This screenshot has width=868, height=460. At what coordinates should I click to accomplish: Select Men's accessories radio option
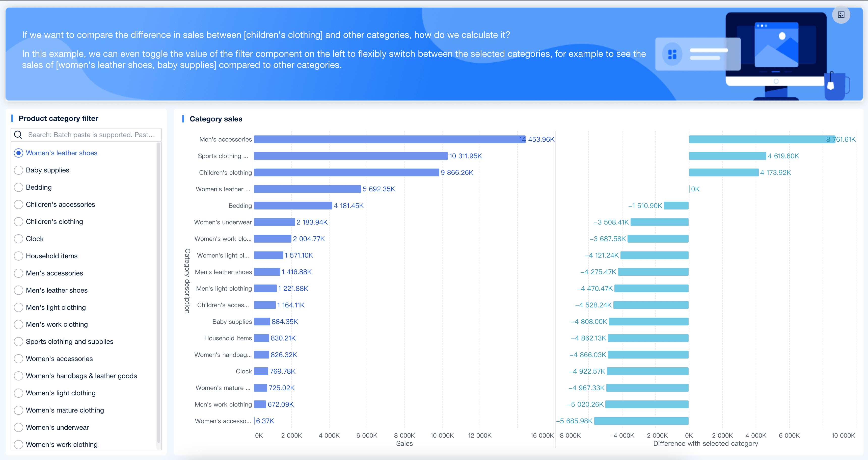click(x=19, y=273)
